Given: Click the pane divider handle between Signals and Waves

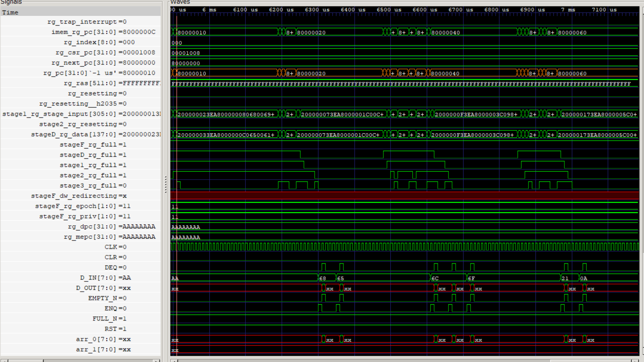Looking at the screenshot, I should click(x=166, y=184).
